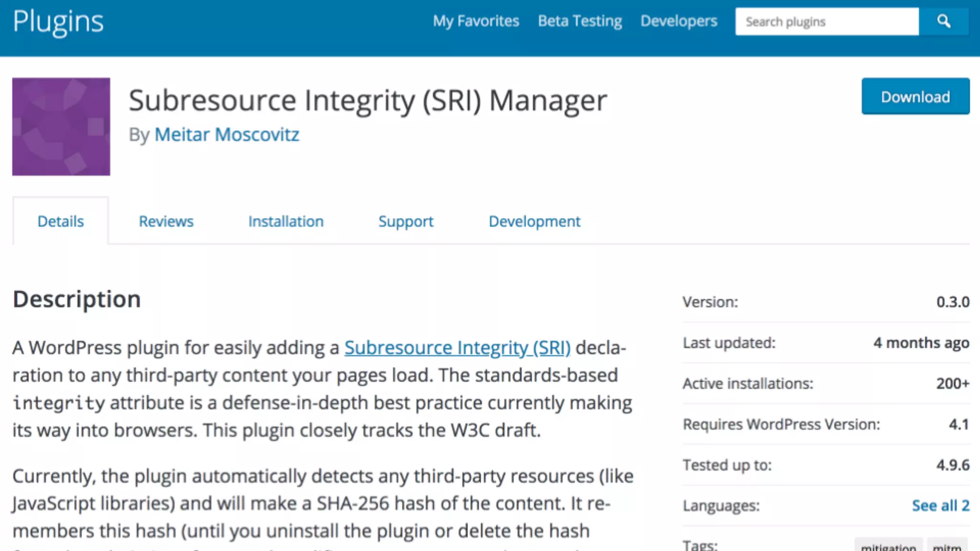Switch to the Reviews tab
Screen dimensions: 980x551
(x=166, y=221)
